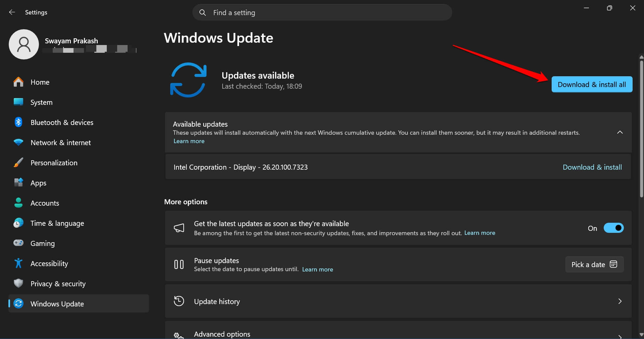Image resolution: width=644 pixels, height=339 pixels.
Task: Click the Personalization paintbrush icon
Action: pyautogui.click(x=18, y=163)
